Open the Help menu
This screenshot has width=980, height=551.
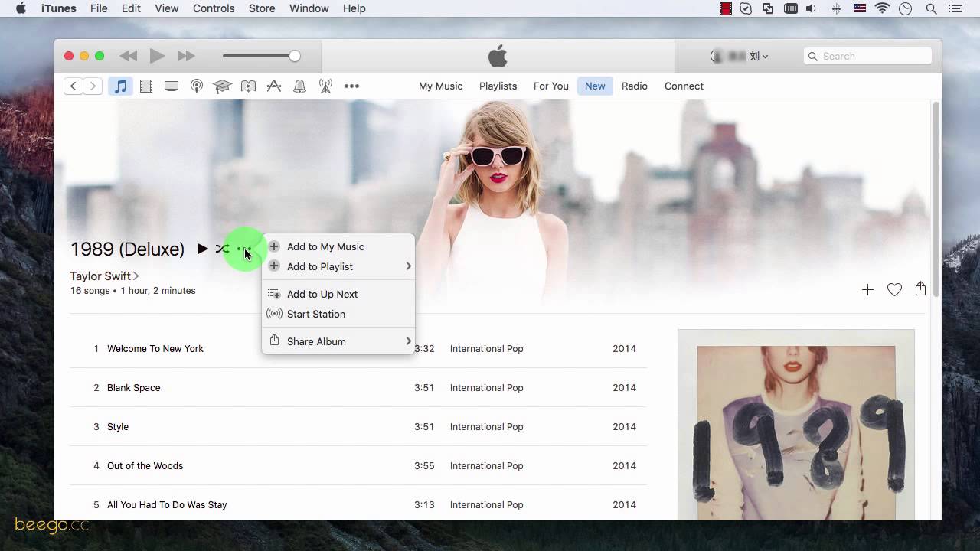354,8
